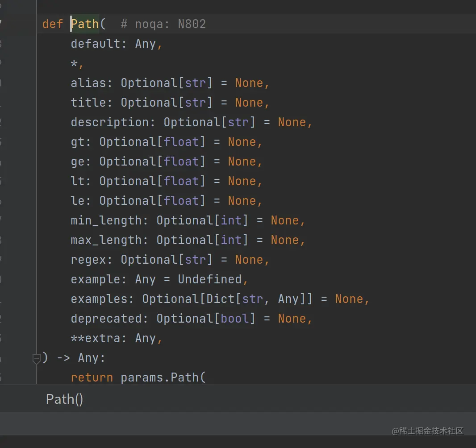Image resolution: width=476 pixels, height=448 pixels.
Task: Click 'params.Path(' call
Action: tap(163, 377)
